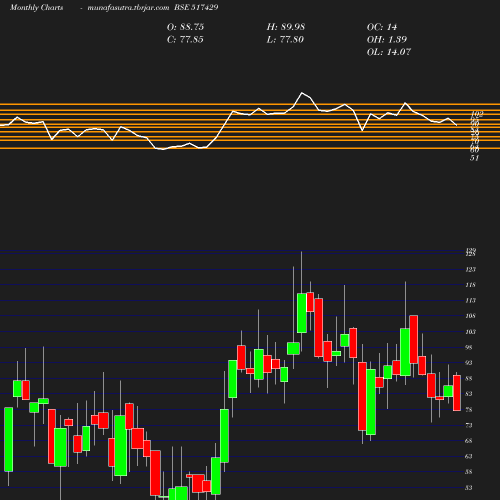Click the price axis label "123"
Image resolution: width=500 pixels, height=500 pixels.
[x=470, y=269]
